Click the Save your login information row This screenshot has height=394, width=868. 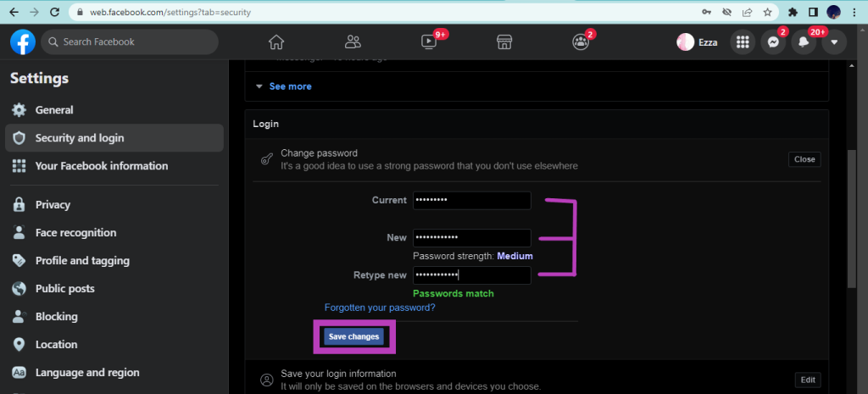point(537,380)
